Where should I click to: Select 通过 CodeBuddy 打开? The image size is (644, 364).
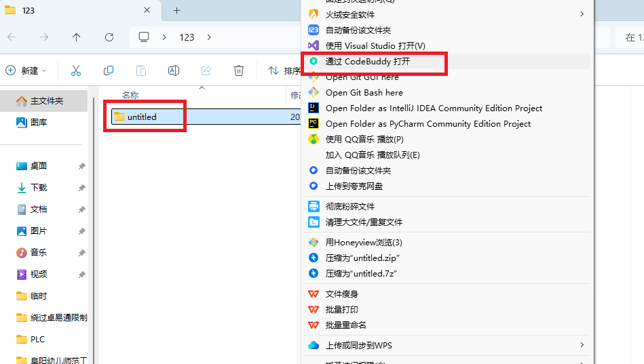pyautogui.click(x=447, y=61)
